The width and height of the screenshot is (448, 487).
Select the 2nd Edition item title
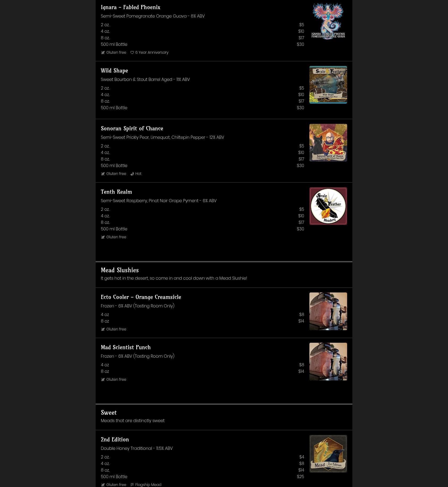[115, 440]
